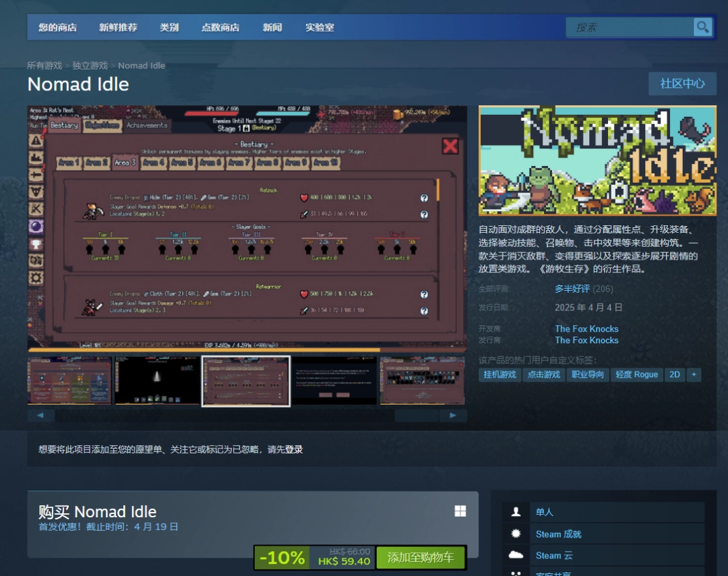Click the search magnifier icon
This screenshot has height=576, width=728.
pos(702,27)
